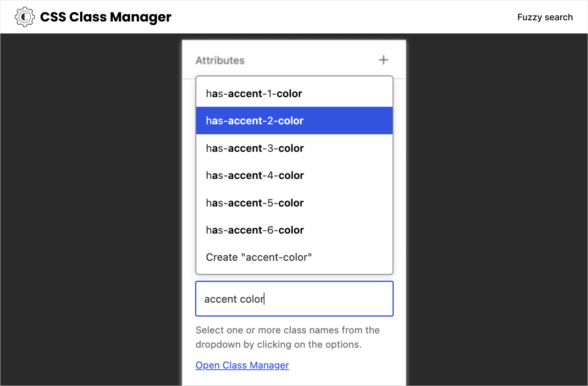Click the Attributes panel heading
This screenshot has height=386, width=588.
[220, 60]
